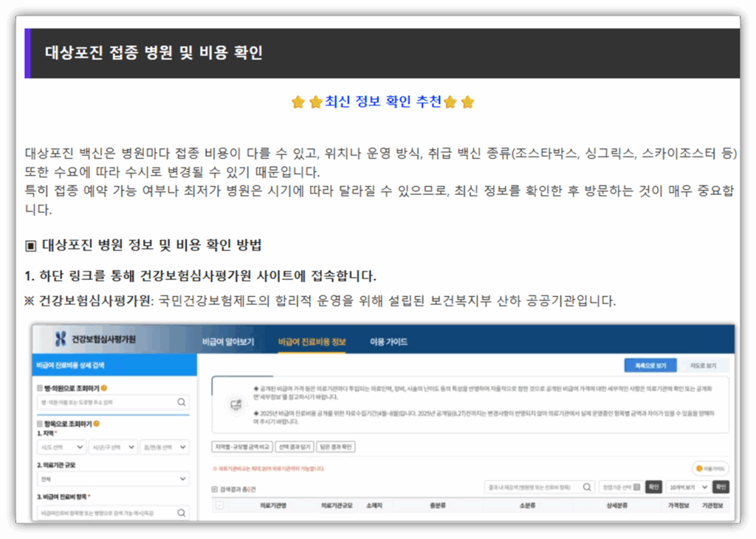Click the 의료기관명 column header
The width and height of the screenshot is (756, 539).
[x=273, y=505]
